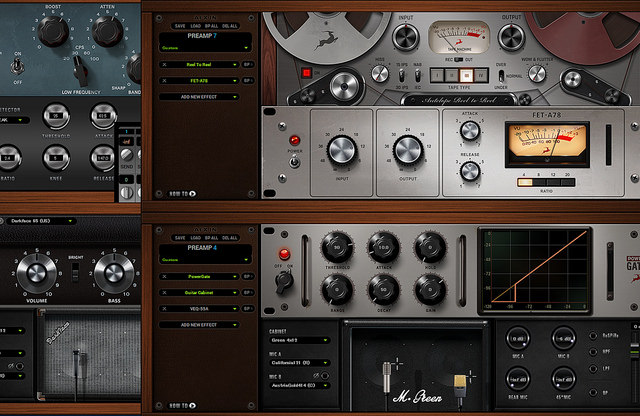Select tape type I button

coord(437,76)
